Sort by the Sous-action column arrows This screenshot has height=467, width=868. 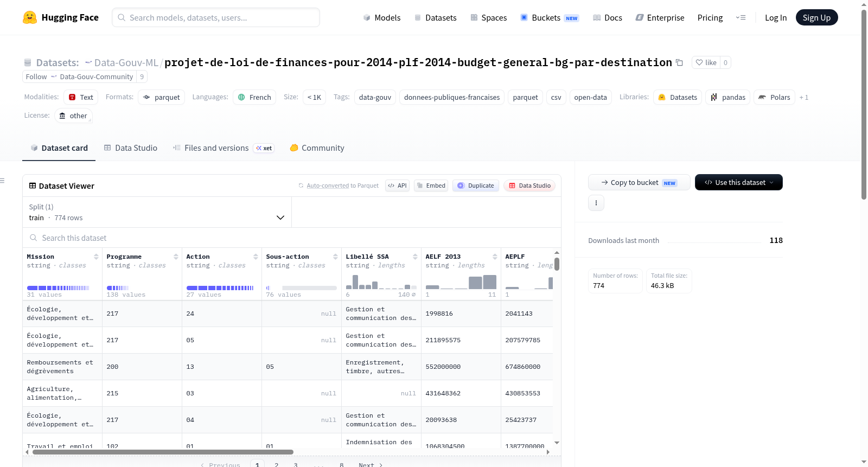click(335, 257)
